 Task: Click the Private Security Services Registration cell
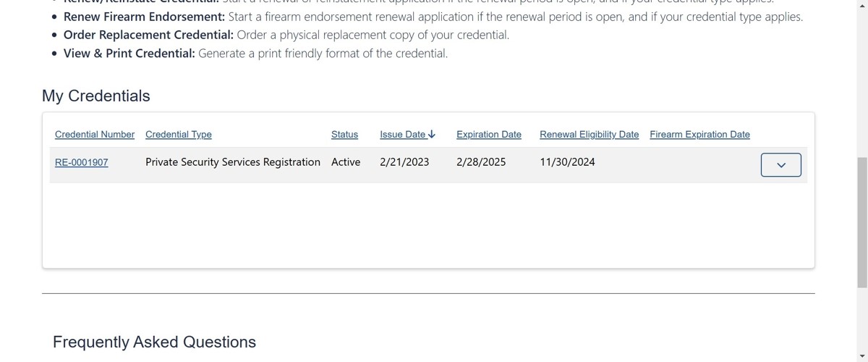pyautogui.click(x=233, y=162)
